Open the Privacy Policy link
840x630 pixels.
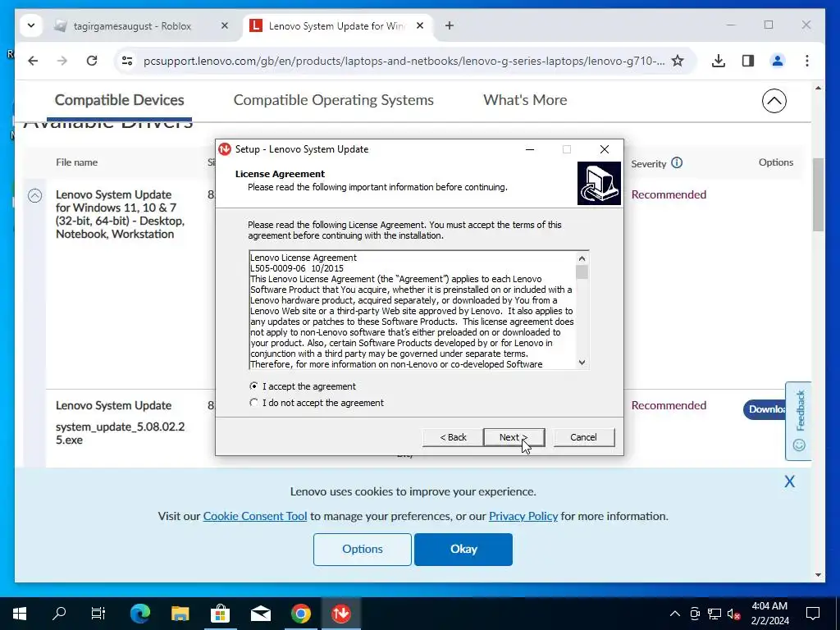pos(523,517)
